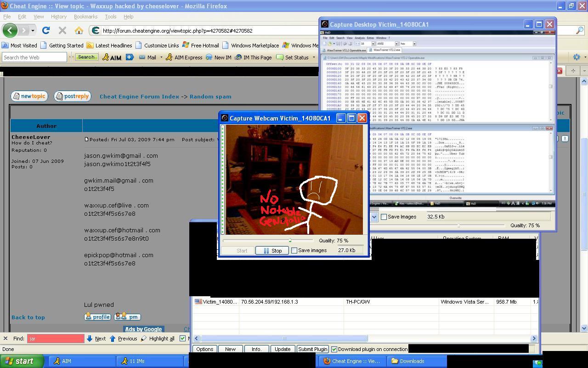
Task: Open the Edit menu in Firefox
Action: [22, 17]
